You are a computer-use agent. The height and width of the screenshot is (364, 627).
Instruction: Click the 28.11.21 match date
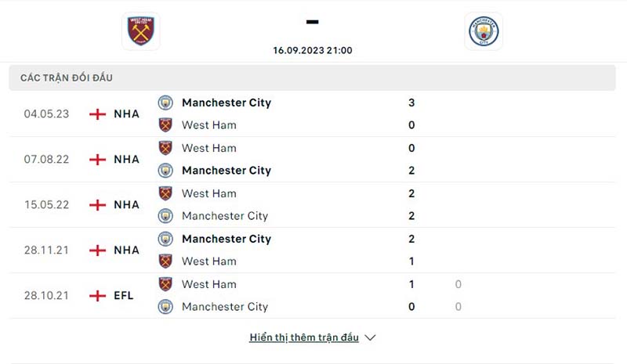pyautogui.click(x=46, y=250)
